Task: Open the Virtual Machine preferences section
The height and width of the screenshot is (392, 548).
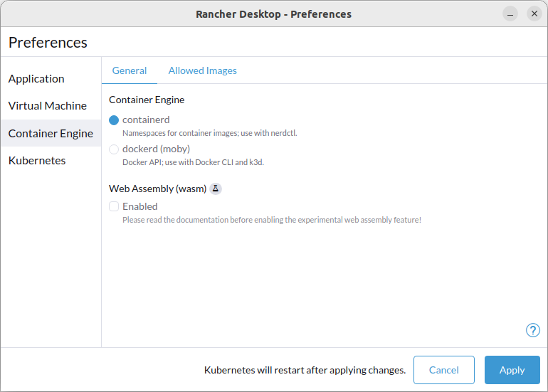Action: coord(48,106)
